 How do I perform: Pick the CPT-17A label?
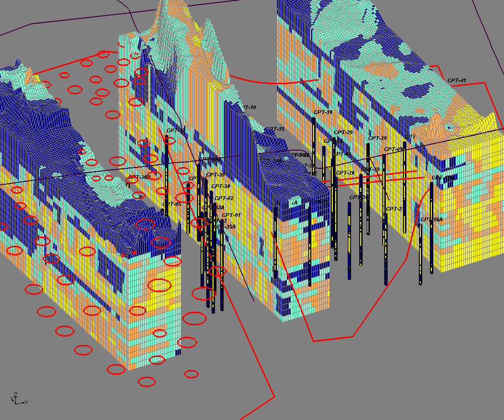[443, 178]
